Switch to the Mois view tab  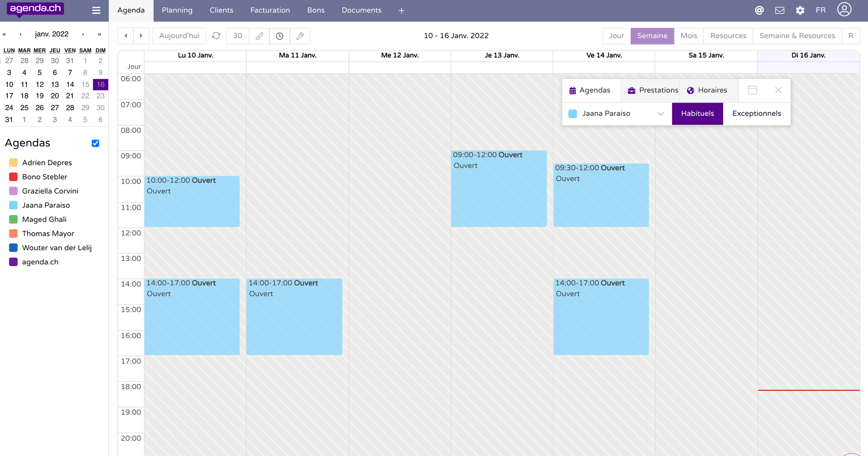pyautogui.click(x=688, y=36)
